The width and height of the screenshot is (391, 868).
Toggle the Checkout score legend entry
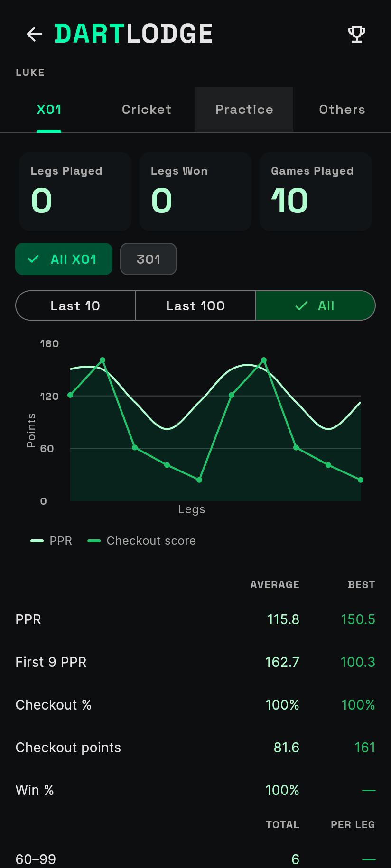point(142,541)
